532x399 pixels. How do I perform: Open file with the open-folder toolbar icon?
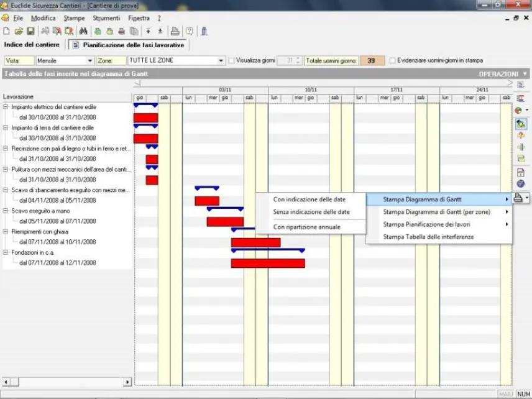[19, 31]
